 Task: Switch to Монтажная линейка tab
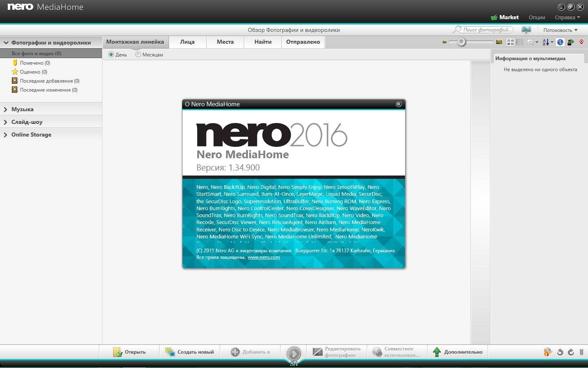pyautogui.click(x=135, y=42)
